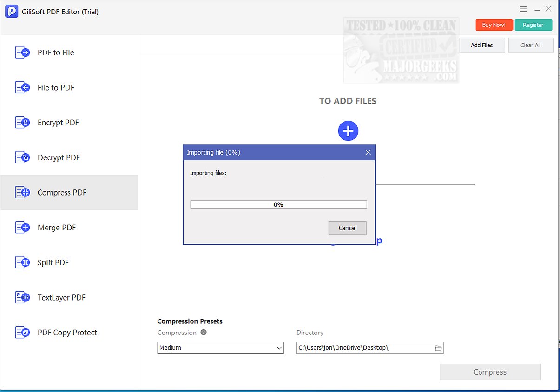Viewport: 560px width, 392px height.
Task: Click the TO ADD FILES heading text
Action: (348, 101)
